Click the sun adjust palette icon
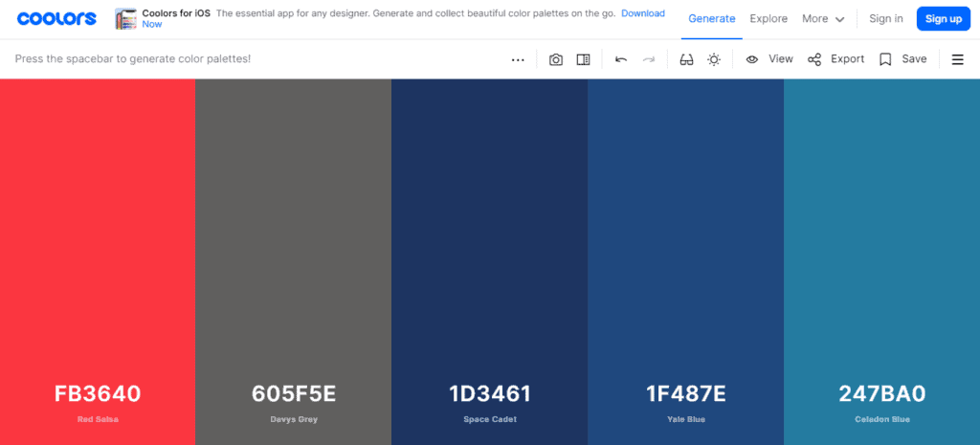This screenshot has width=980, height=445. coord(714,59)
